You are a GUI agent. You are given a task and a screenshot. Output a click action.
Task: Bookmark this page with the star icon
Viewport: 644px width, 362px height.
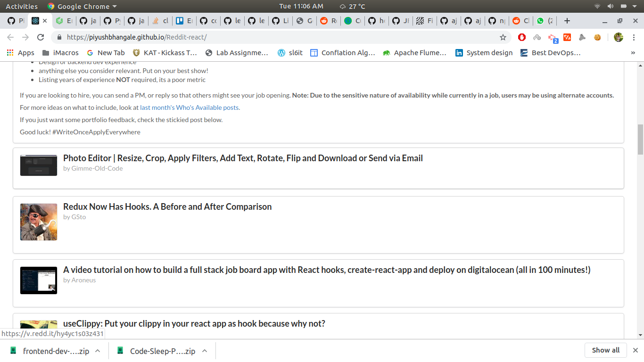(x=503, y=37)
